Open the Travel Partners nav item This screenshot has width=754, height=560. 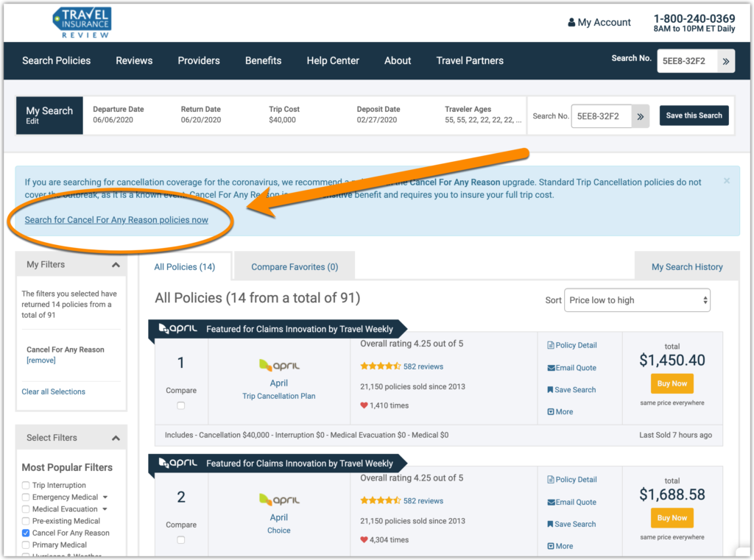click(470, 60)
